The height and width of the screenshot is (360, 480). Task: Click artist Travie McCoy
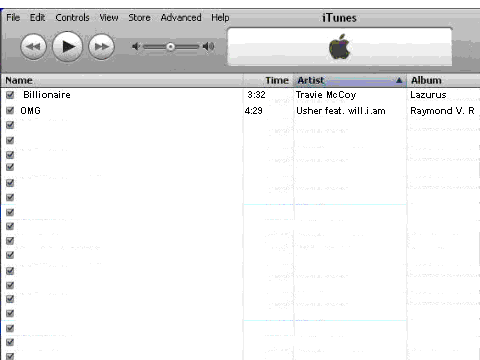point(326,95)
